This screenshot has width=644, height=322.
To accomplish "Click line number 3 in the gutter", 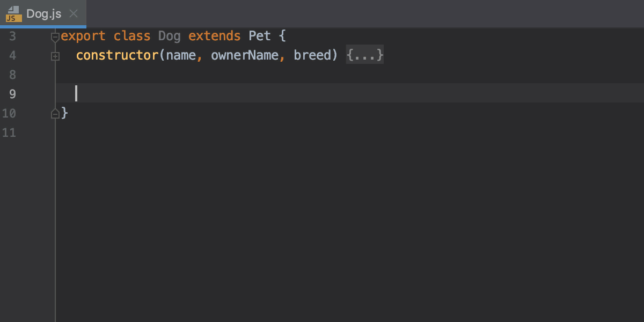I will tap(12, 36).
